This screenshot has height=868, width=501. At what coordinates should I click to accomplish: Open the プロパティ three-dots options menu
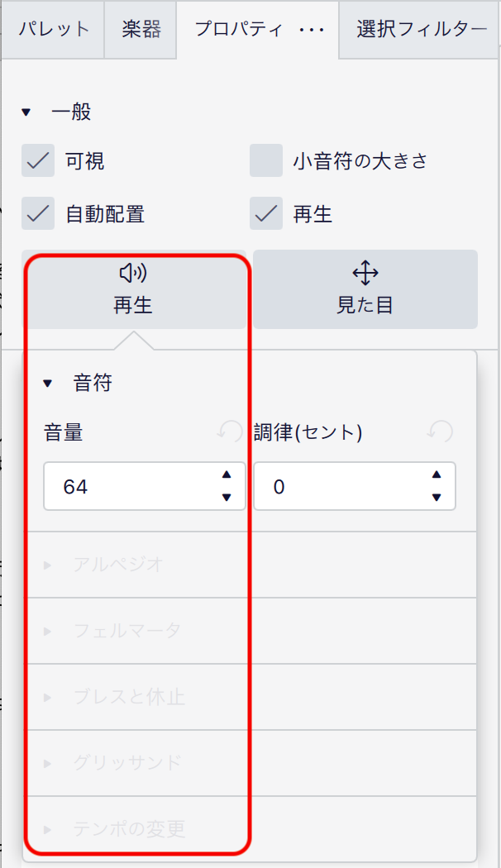click(x=312, y=30)
